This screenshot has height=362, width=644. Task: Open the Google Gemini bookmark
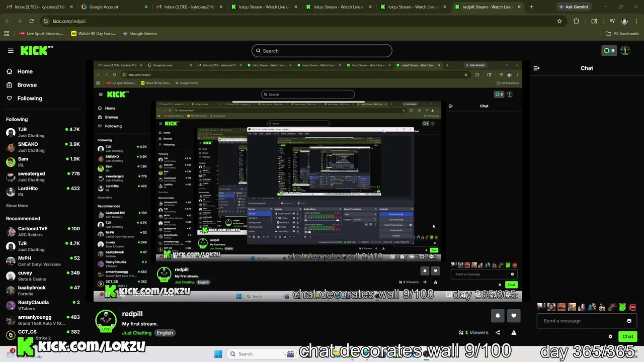coord(140,34)
